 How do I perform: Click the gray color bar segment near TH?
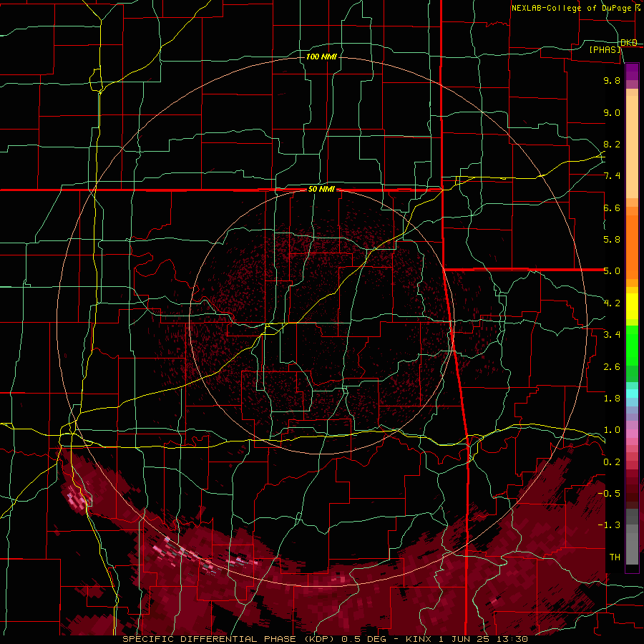click(x=632, y=548)
